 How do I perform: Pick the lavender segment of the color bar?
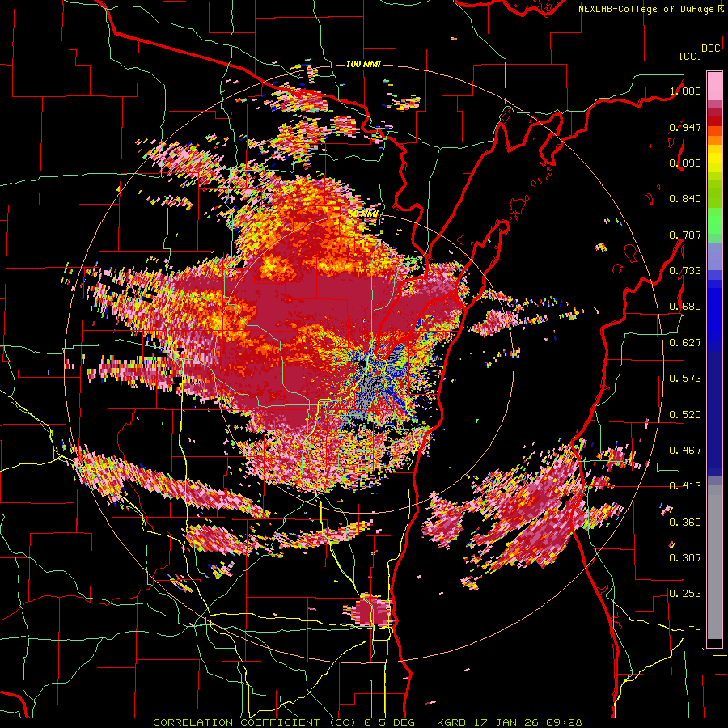click(714, 256)
